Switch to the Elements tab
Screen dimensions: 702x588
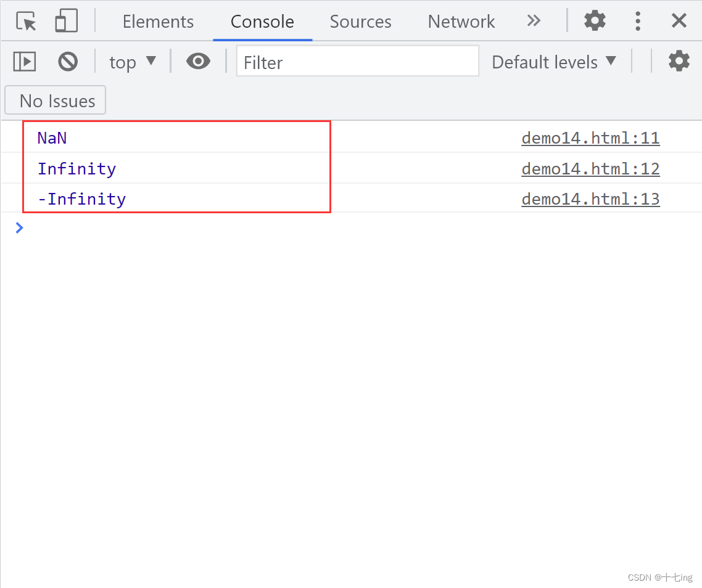[158, 22]
